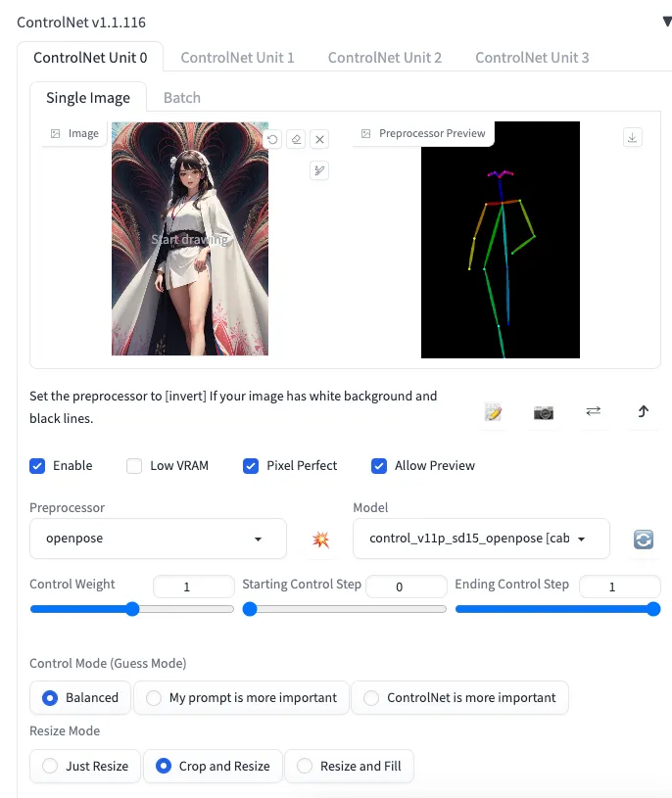Run the preprocessor with the explosion icon
This screenshot has width=672, height=798.
pyautogui.click(x=320, y=539)
